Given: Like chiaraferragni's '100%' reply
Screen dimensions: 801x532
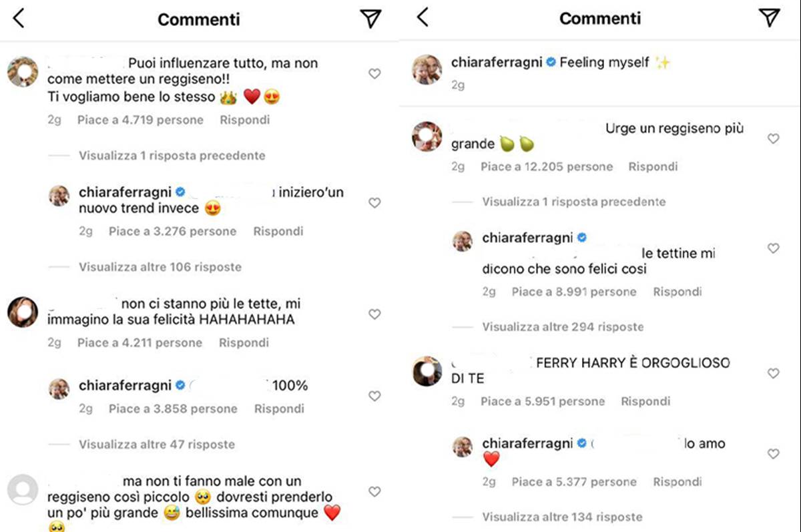Looking at the screenshot, I should [x=374, y=396].
